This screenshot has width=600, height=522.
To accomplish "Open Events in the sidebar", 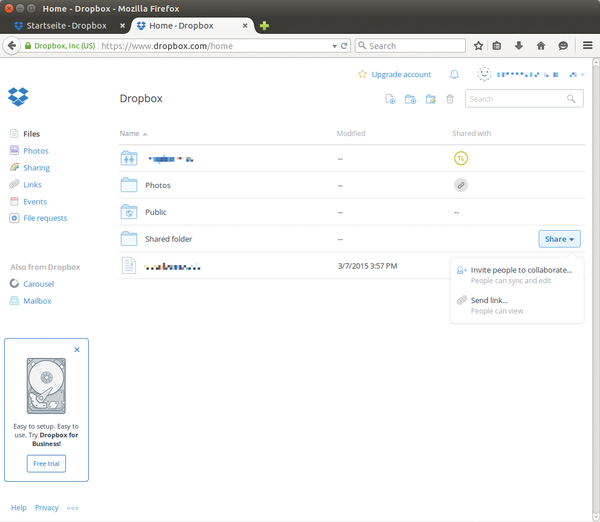I will point(35,202).
